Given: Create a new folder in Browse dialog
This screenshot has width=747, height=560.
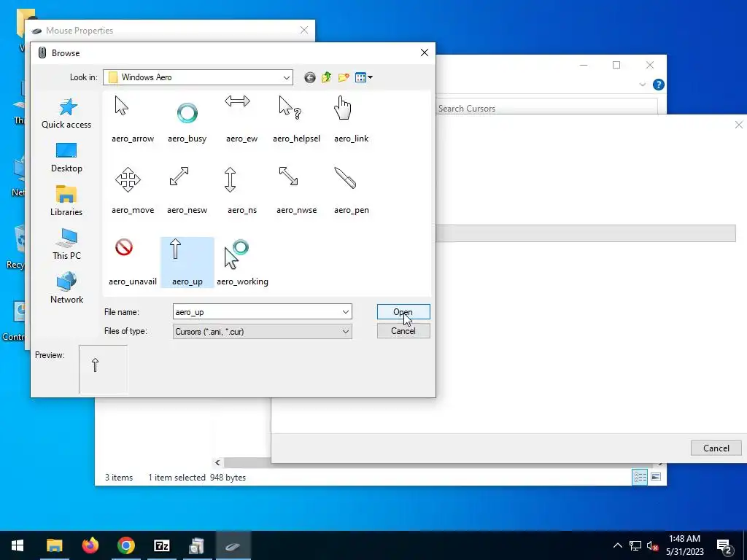Looking at the screenshot, I should (x=344, y=77).
